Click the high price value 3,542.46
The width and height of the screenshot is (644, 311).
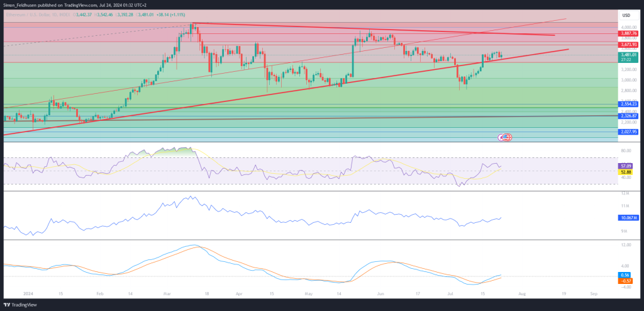coord(105,15)
